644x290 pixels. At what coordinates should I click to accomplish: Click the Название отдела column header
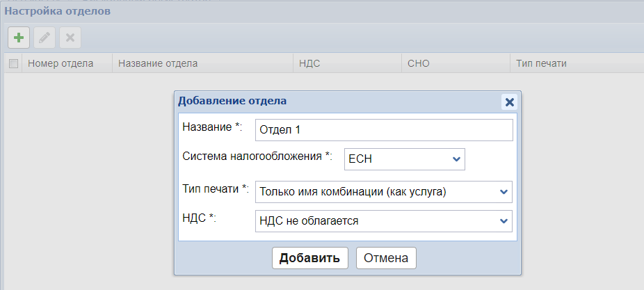pyautogui.click(x=158, y=63)
